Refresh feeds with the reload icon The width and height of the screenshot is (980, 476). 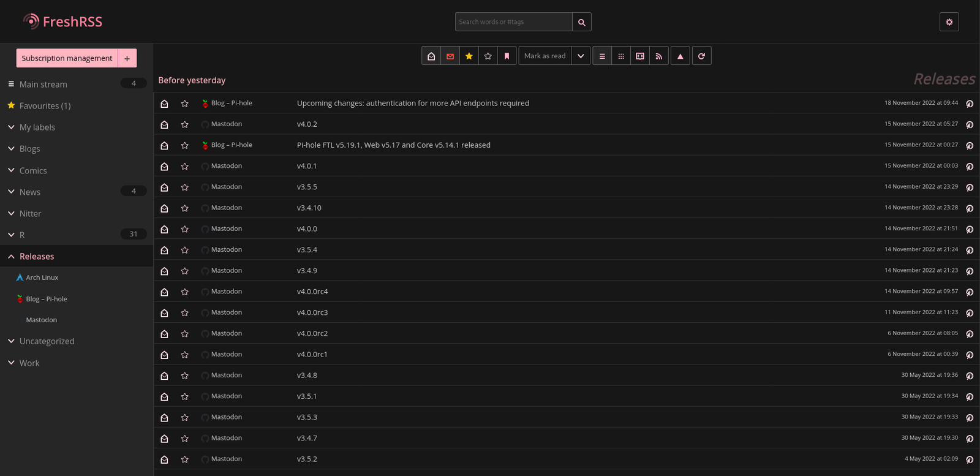coord(701,56)
